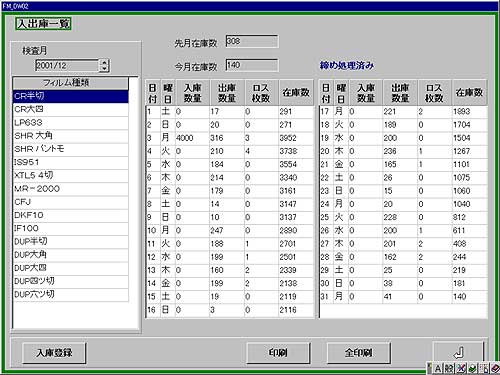Open the IME green dictionary tool icon
The image size is (500, 375).
coord(472,368)
